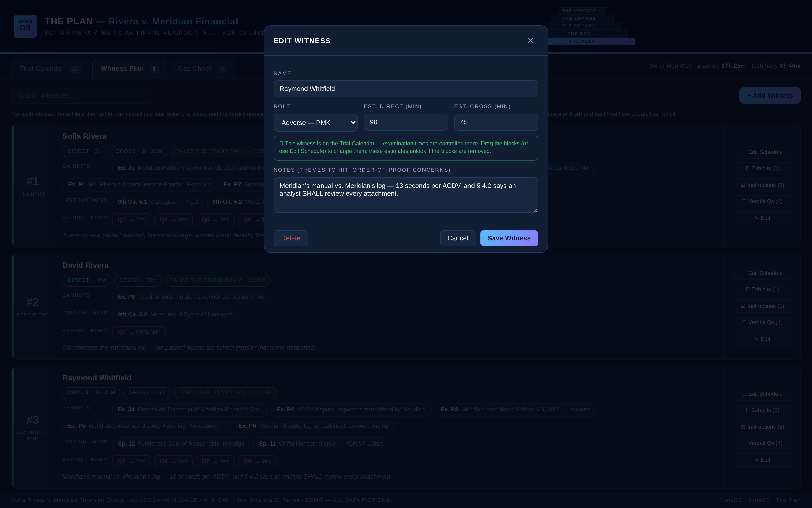Click the Name field with Raymond Whitfield
The image size is (812, 508).
click(x=406, y=89)
